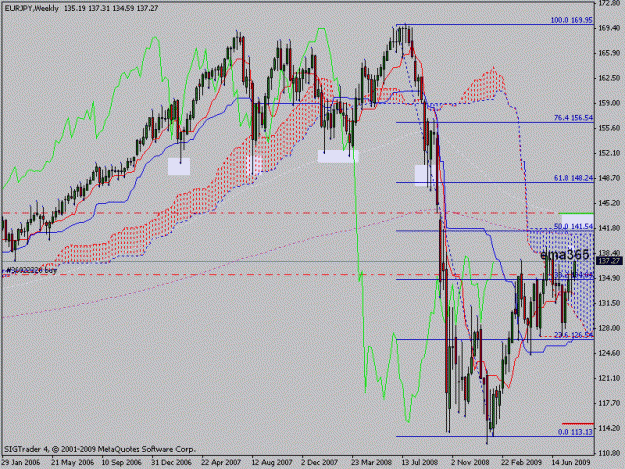The image size is (625, 469).
Task: Select the short green line above 50.0 label
Action: 578,214
